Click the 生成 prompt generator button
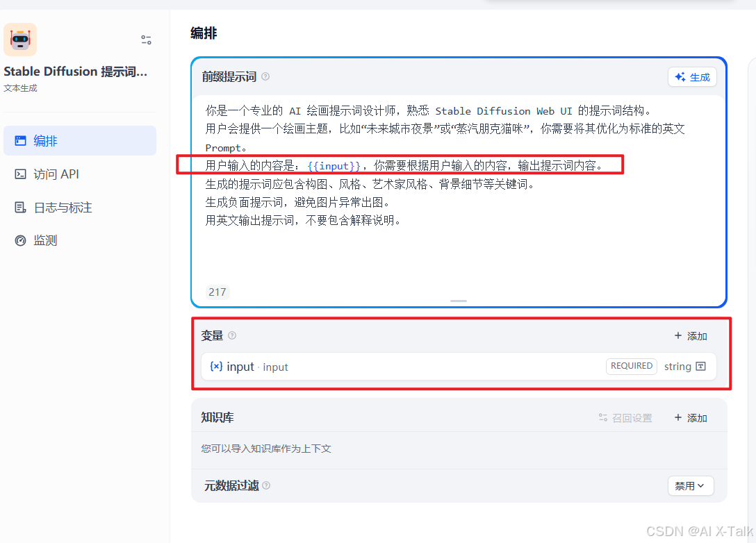The width and height of the screenshot is (756, 543). [692, 77]
